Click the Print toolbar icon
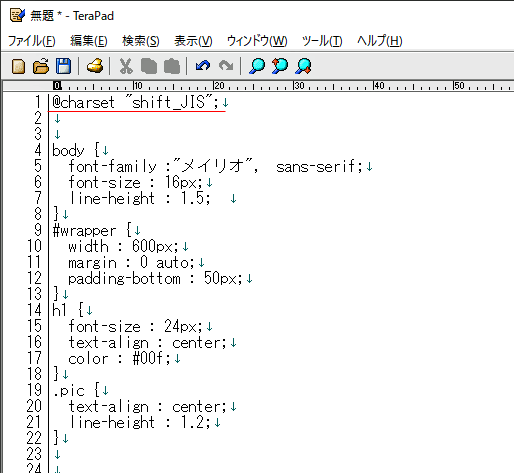Image resolution: width=514 pixels, height=473 pixels. click(x=95, y=66)
